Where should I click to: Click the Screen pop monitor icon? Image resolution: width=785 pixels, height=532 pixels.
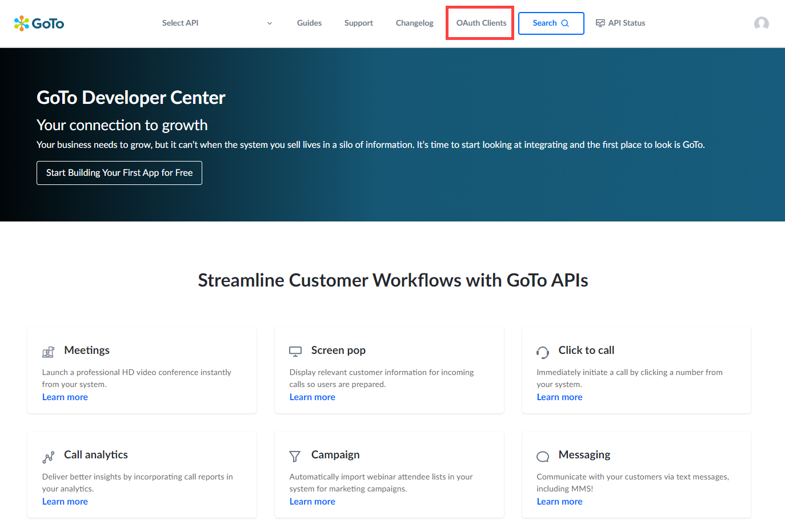[295, 352]
